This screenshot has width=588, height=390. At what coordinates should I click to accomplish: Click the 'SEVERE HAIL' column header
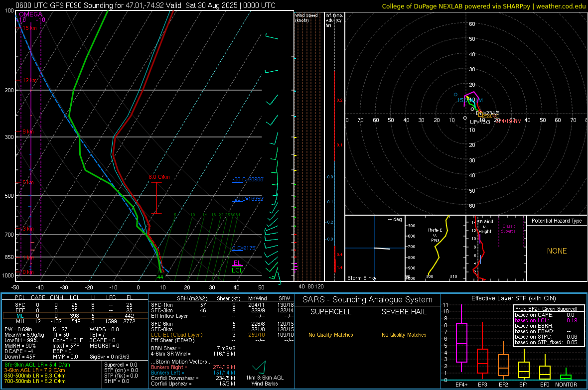point(404,312)
